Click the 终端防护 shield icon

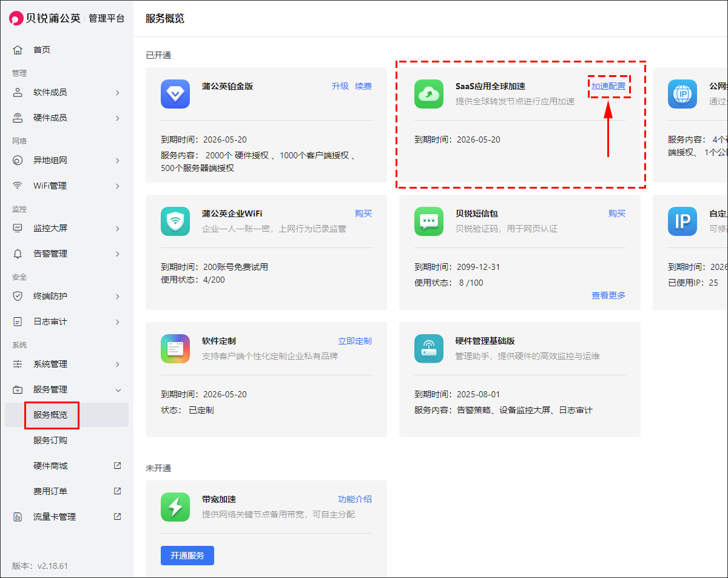18,296
